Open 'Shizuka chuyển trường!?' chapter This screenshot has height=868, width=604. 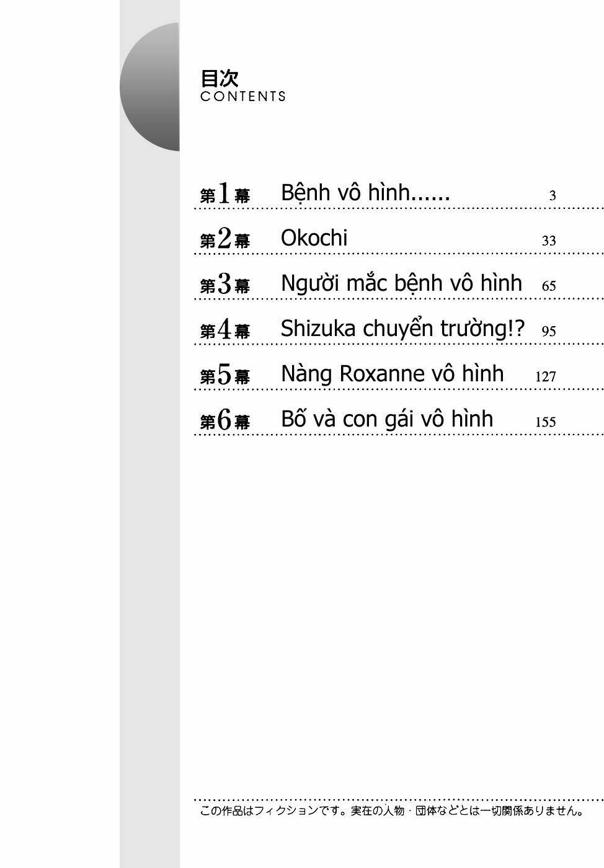pos(402,329)
